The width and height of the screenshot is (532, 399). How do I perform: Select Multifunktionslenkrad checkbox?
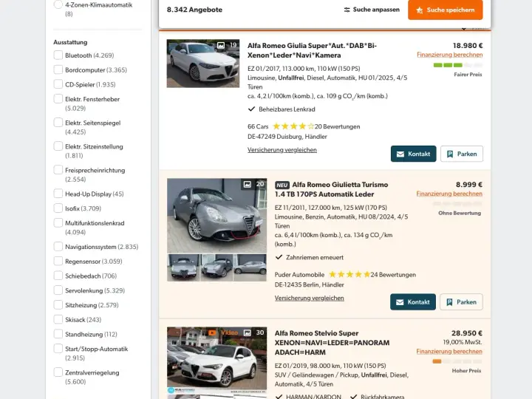tap(58, 223)
